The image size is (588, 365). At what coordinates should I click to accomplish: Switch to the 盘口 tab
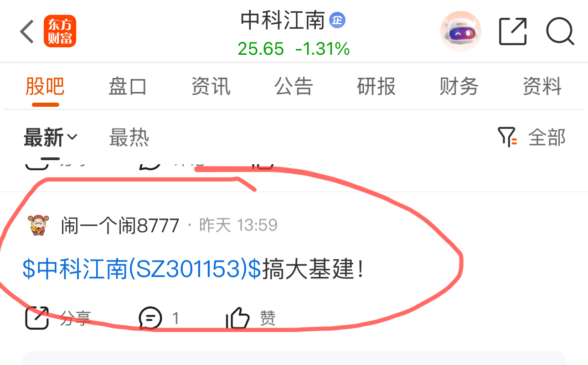[x=128, y=86]
